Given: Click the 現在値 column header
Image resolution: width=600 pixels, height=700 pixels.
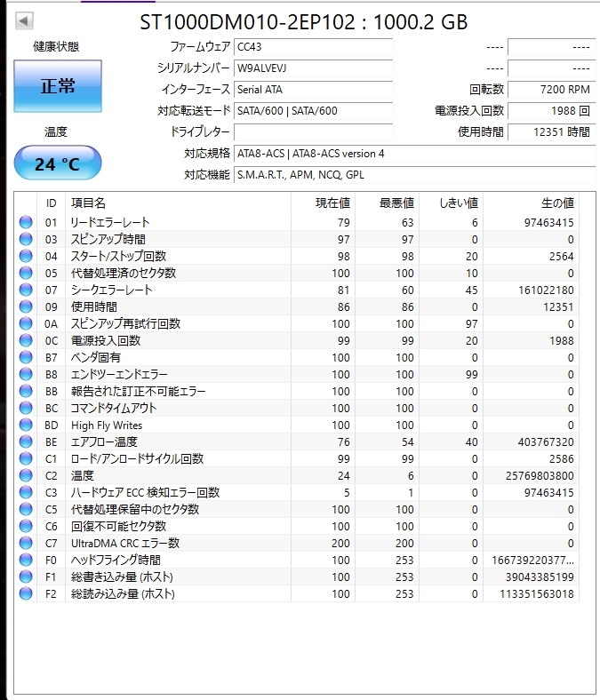Looking at the screenshot, I should tap(323, 203).
